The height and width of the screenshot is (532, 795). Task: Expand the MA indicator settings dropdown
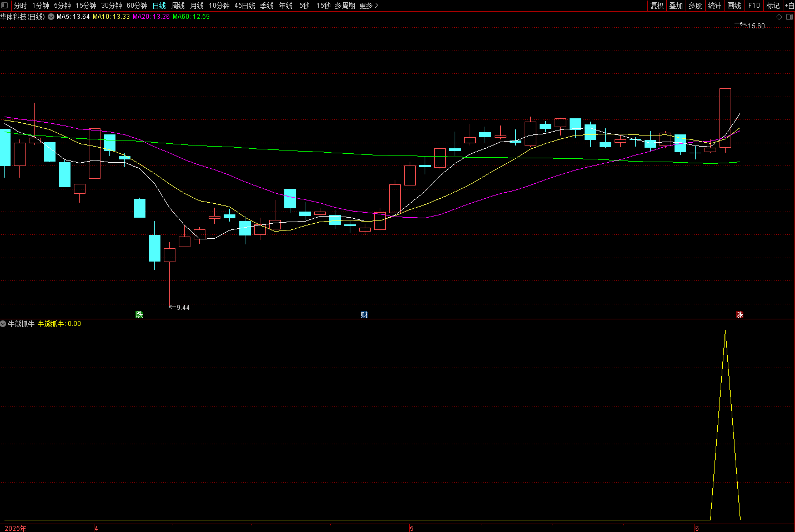click(51, 17)
